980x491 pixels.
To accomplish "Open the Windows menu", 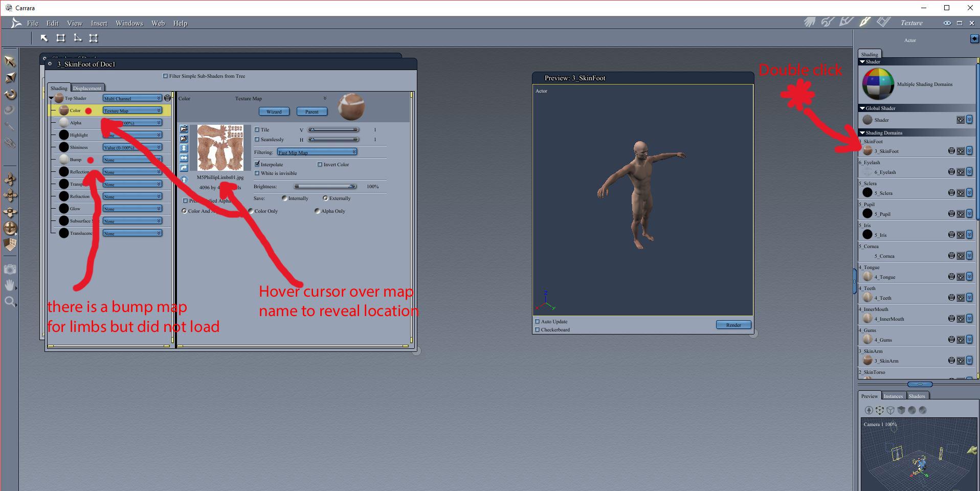I will 129,23.
